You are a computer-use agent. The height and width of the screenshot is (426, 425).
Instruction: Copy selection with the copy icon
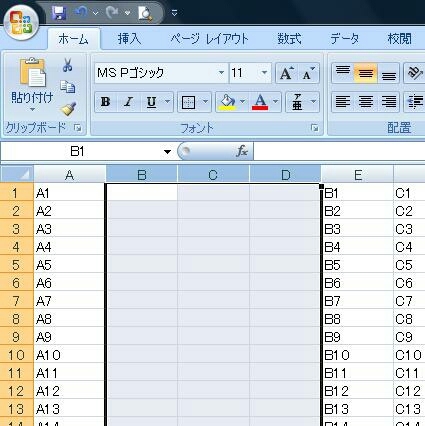coord(68,87)
